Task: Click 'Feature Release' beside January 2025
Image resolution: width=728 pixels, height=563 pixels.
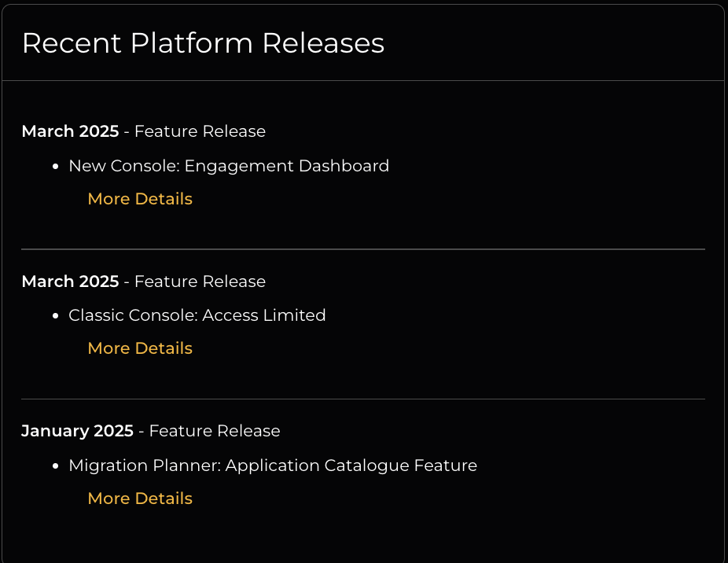Action: point(215,431)
